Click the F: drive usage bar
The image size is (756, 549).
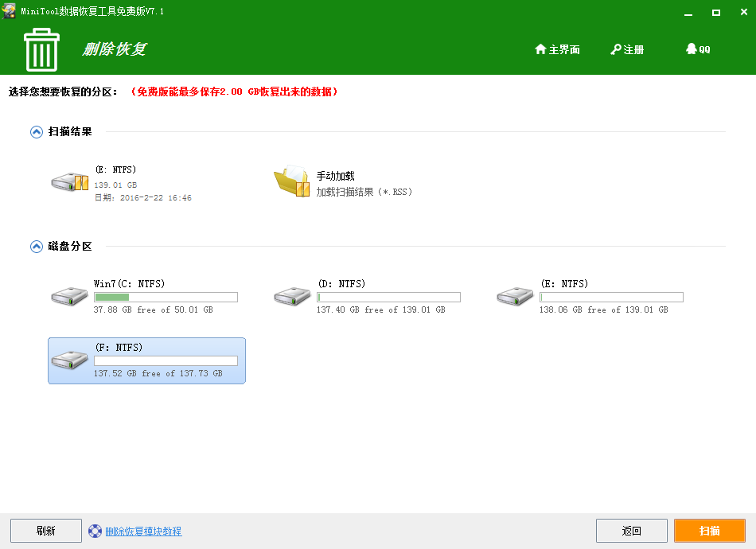166,360
